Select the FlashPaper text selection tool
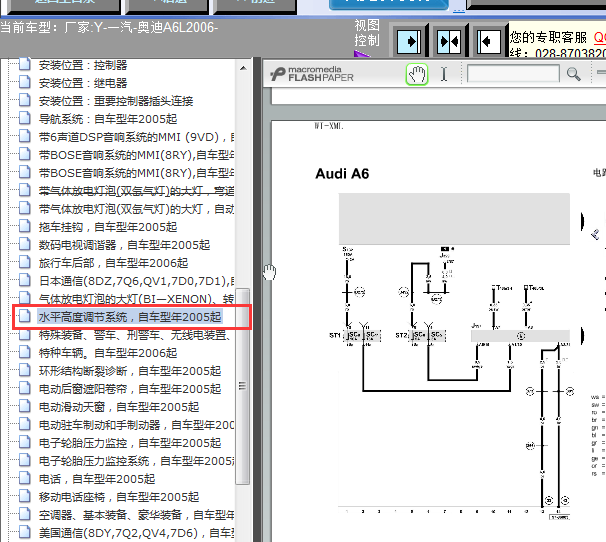Image resolution: width=606 pixels, height=542 pixels. [x=444, y=74]
